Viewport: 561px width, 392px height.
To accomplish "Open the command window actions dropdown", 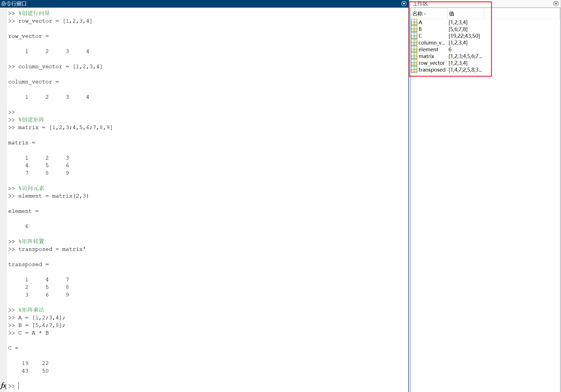I will click(x=404, y=4).
